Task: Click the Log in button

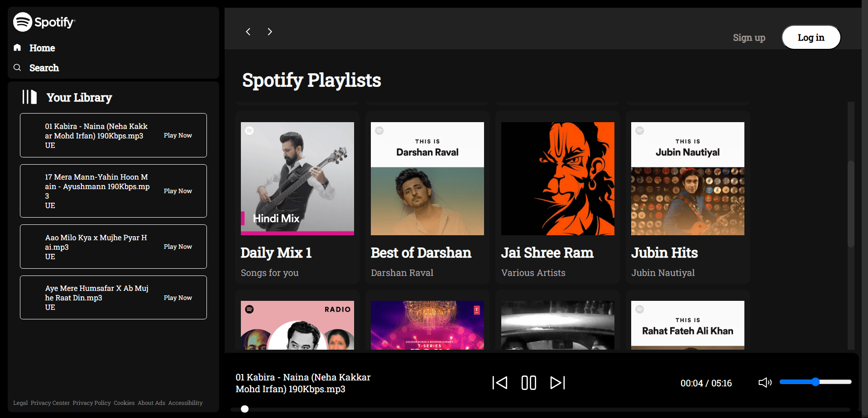Action: coord(810,38)
